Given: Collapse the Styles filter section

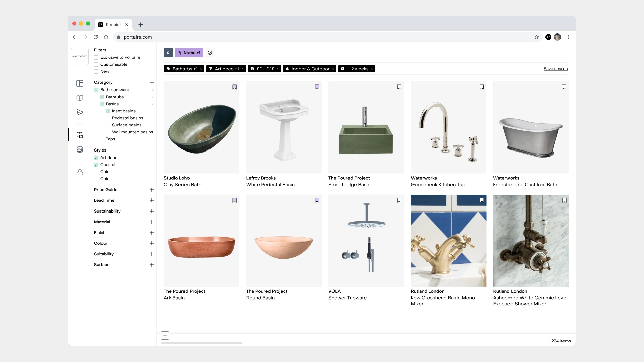Looking at the screenshot, I should (x=152, y=150).
